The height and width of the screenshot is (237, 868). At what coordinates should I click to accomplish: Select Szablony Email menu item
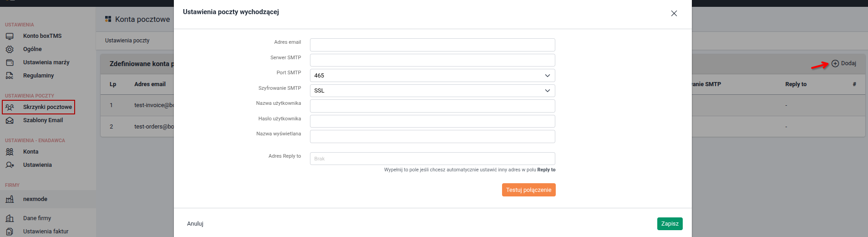point(43,120)
